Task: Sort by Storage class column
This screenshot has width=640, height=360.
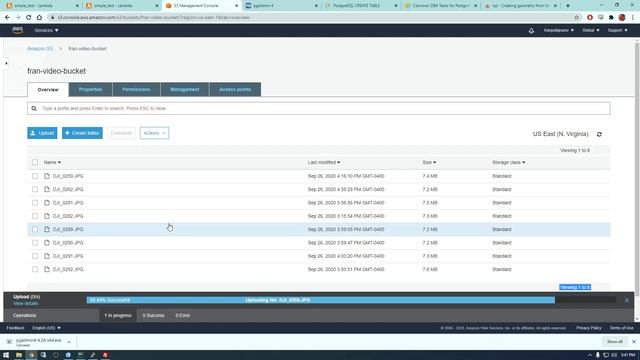Action: [x=509, y=162]
